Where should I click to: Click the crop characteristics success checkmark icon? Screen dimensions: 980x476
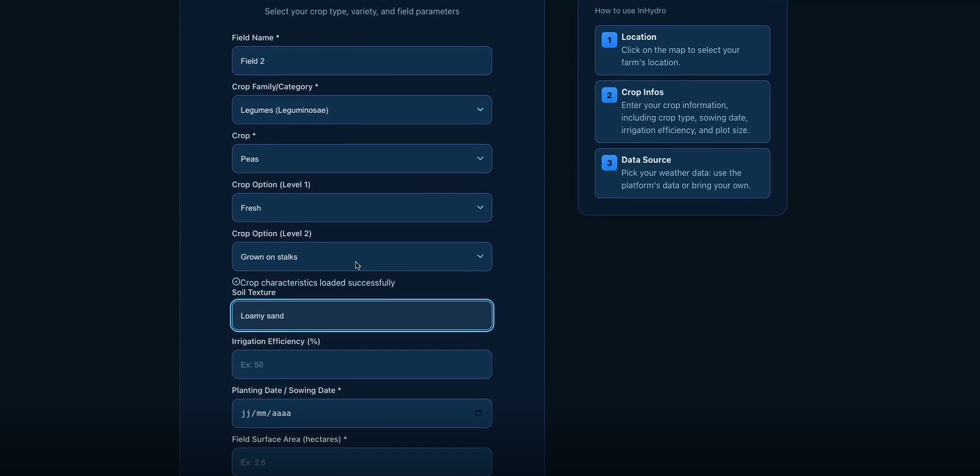tap(236, 282)
